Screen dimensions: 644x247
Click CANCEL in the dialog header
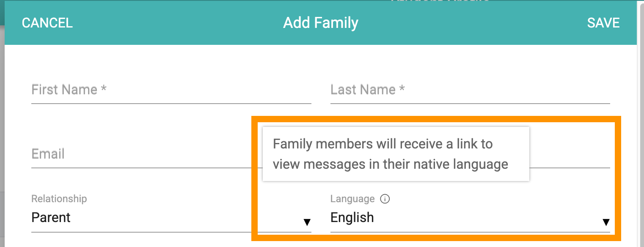47,23
